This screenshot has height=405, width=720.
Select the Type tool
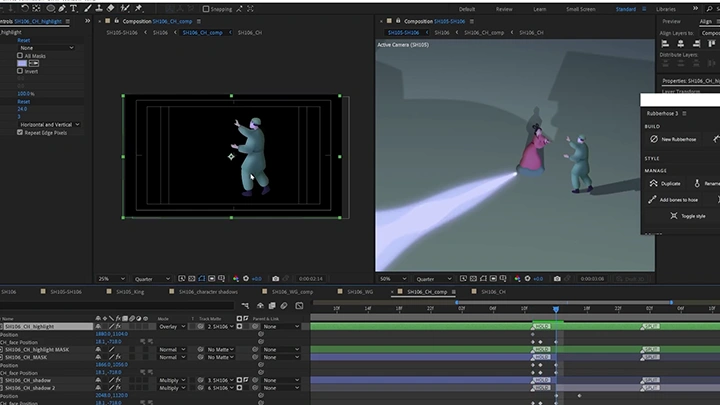[x=73, y=8]
